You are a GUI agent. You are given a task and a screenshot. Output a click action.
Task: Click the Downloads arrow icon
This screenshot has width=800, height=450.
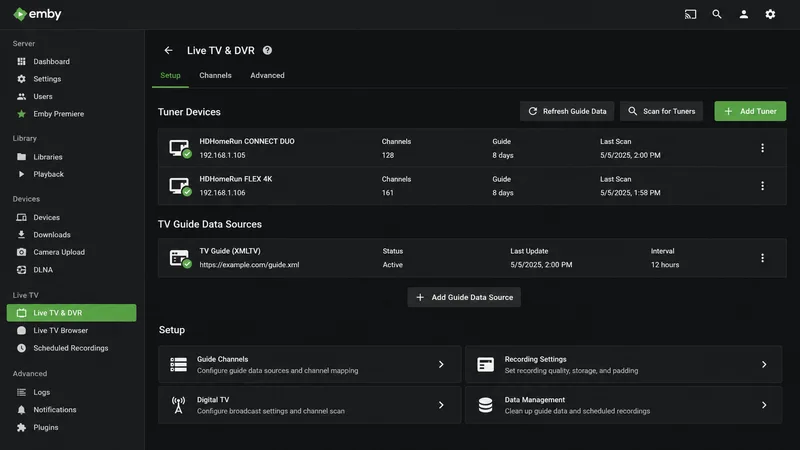click(21, 235)
